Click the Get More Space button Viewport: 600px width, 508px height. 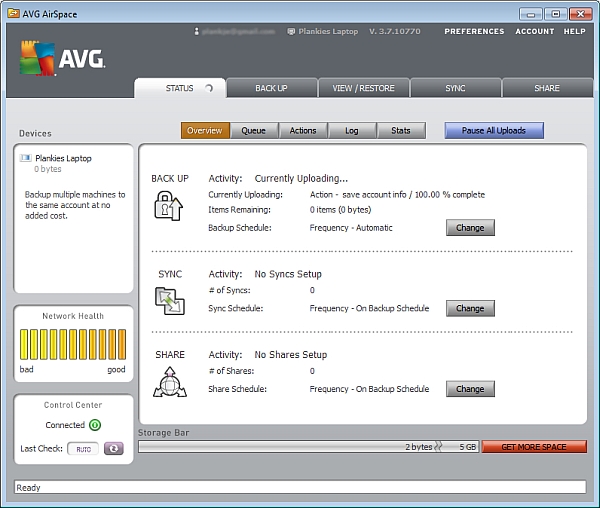coord(534,447)
